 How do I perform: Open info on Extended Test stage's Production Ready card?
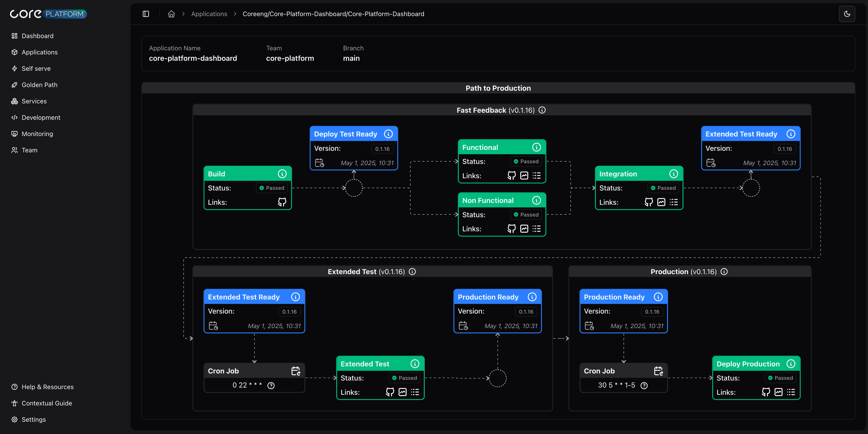[x=532, y=297]
